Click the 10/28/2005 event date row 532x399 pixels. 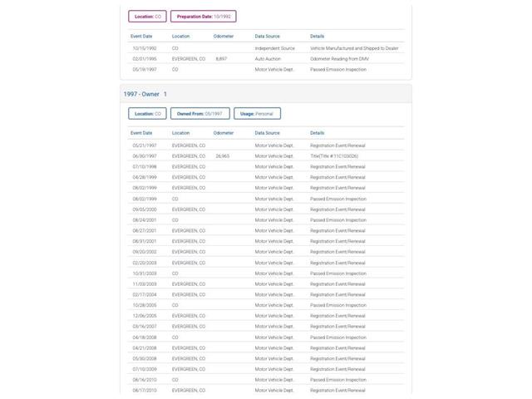pyautogui.click(x=145, y=305)
